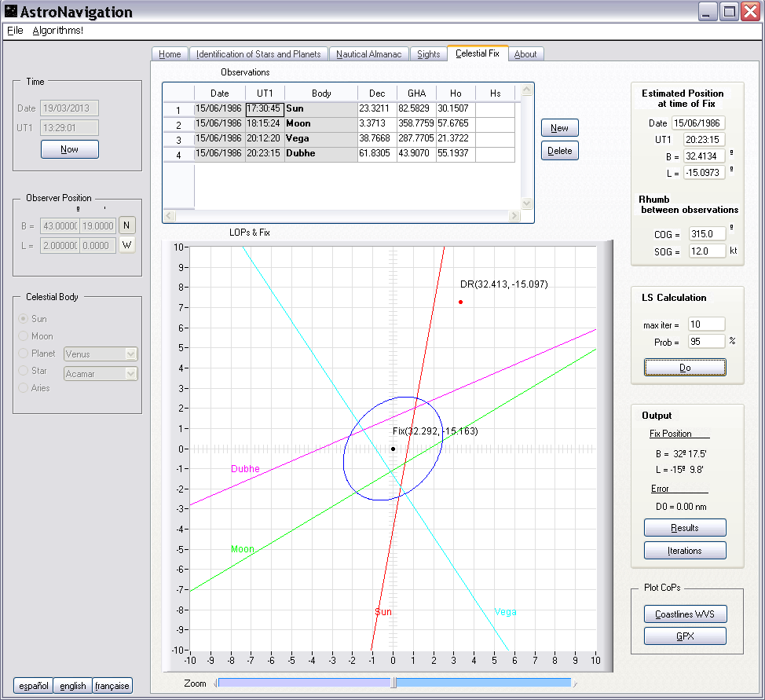This screenshot has height=700, width=765.
Task: Open the File menu
Action: [15, 31]
